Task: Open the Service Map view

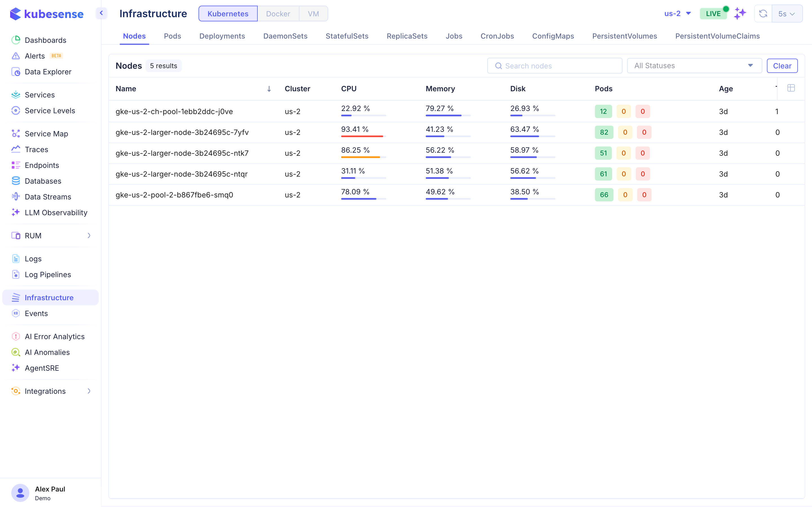Action: [x=46, y=134]
